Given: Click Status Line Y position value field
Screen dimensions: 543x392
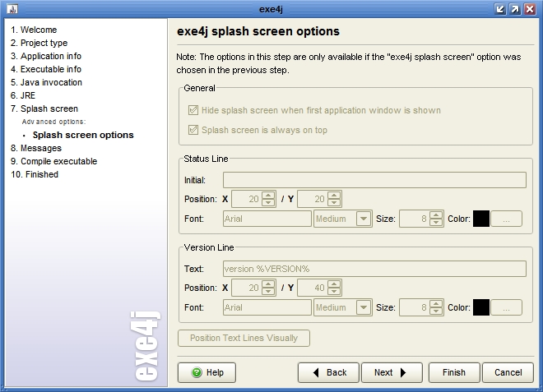Looking at the screenshot, I should pos(313,199).
